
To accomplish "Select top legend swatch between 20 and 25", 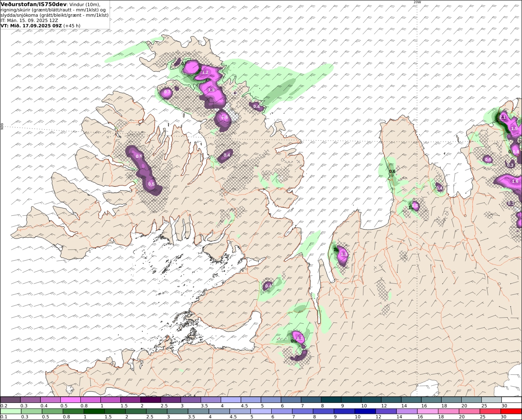I will tap(471, 400).
